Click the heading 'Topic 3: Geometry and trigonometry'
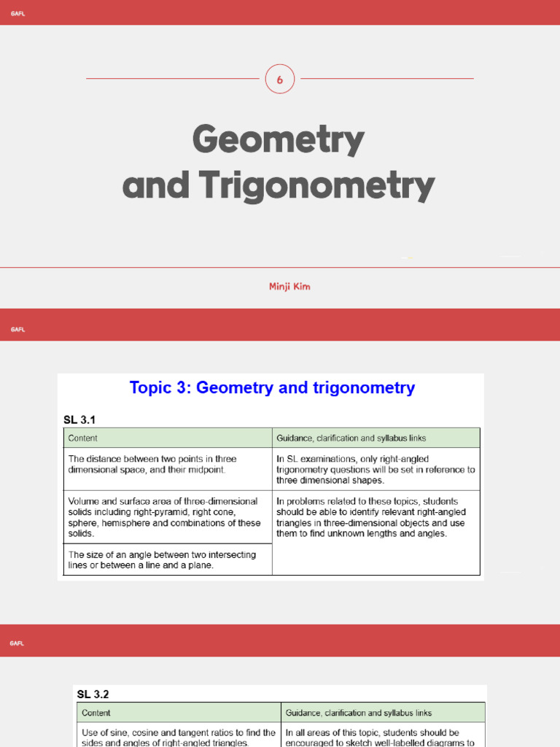 [x=272, y=388]
